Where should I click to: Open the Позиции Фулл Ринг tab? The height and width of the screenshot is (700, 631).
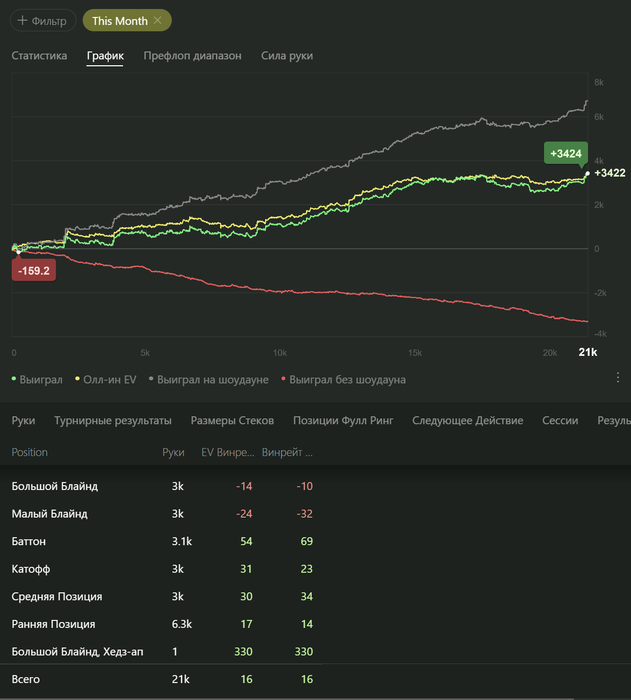coord(343,421)
